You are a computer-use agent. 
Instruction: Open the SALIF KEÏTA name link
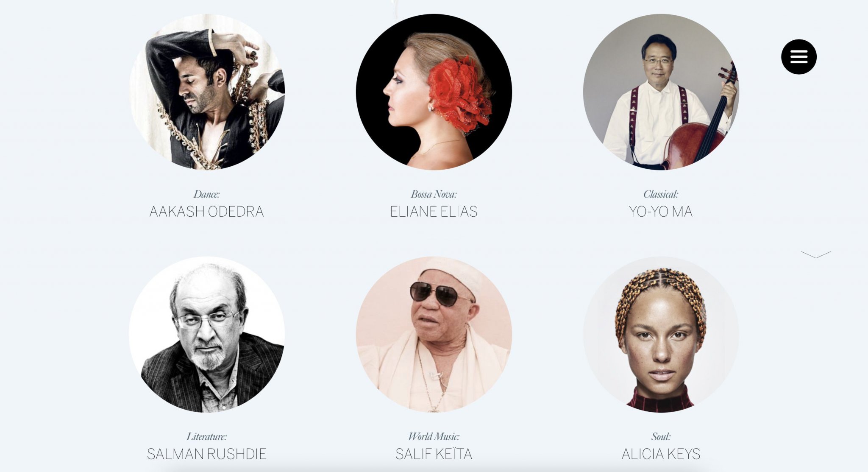(434, 454)
